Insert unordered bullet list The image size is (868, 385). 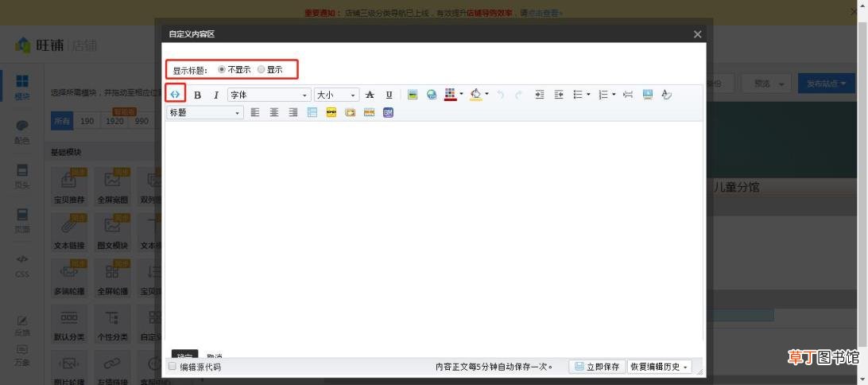tap(577, 95)
